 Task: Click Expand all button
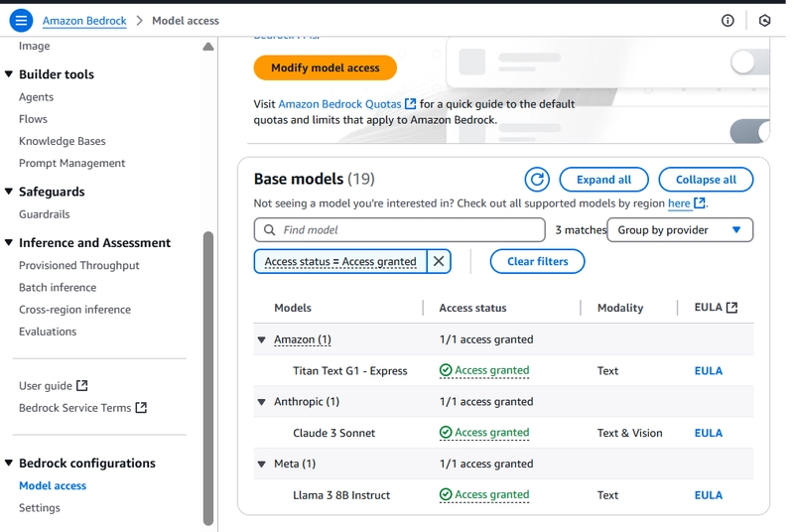coord(603,180)
